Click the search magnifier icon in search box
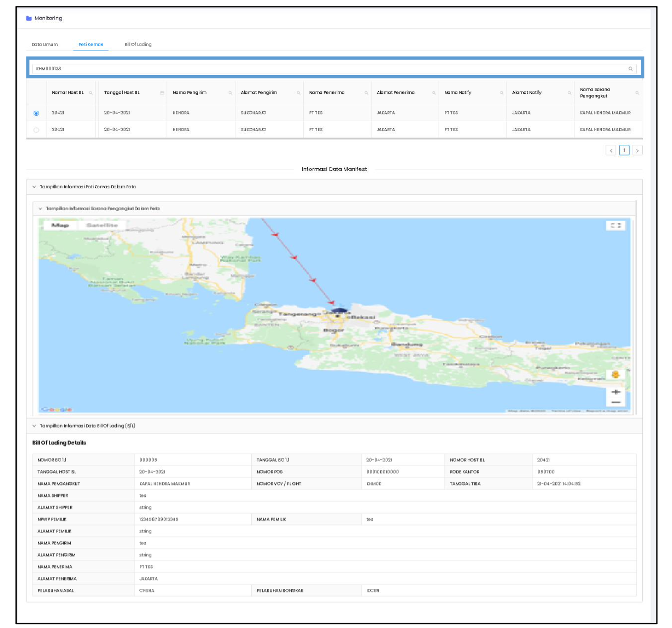The width and height of the screenshot is (672, 628). pos(631,69)
